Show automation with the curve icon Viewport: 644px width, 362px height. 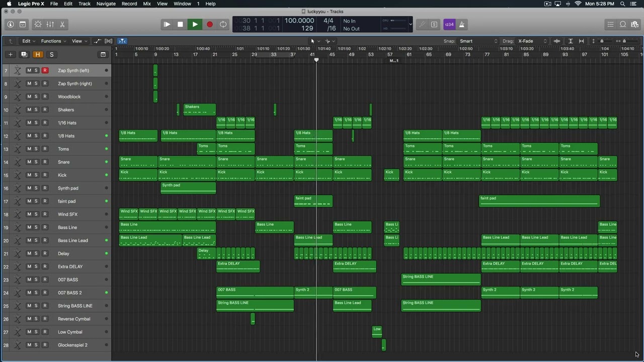(97, 41)
